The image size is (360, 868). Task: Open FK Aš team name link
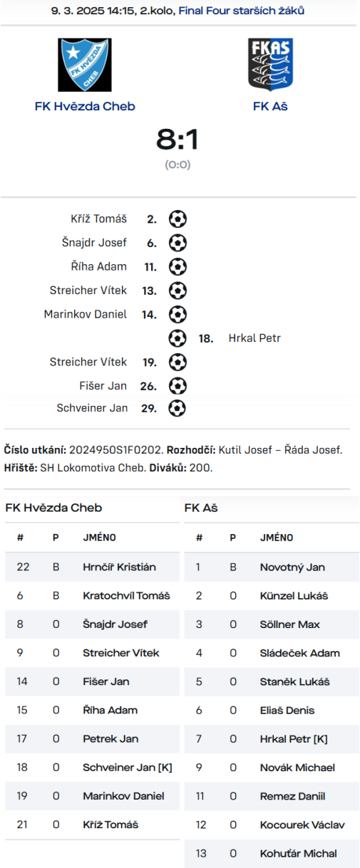(270, 106)
